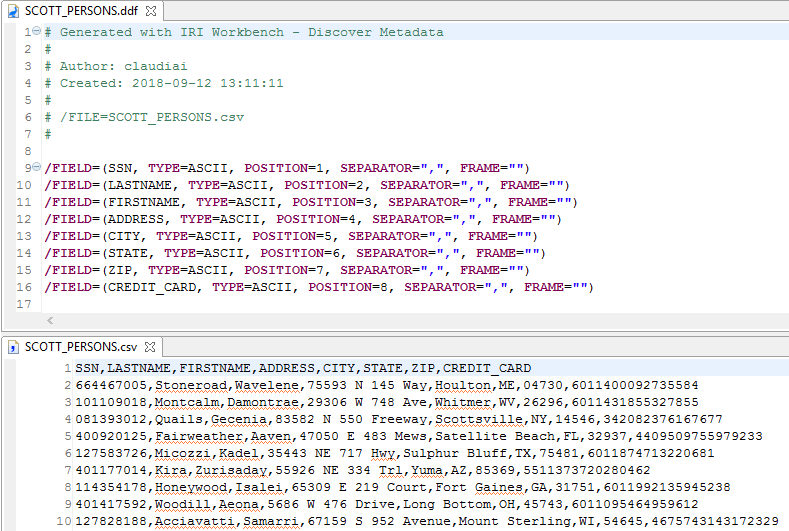Close the SCOTT_PERSONS.csv tab

150,347
